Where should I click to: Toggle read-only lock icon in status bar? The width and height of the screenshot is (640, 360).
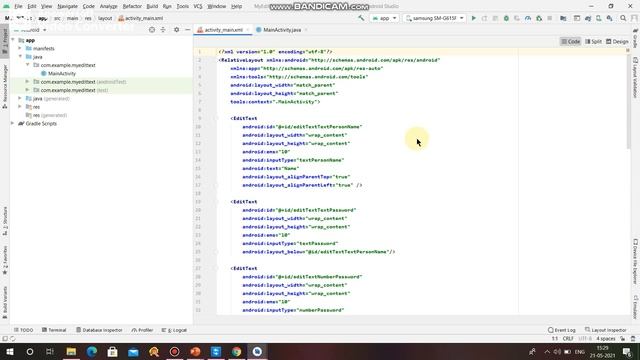(x=622, y=339)
